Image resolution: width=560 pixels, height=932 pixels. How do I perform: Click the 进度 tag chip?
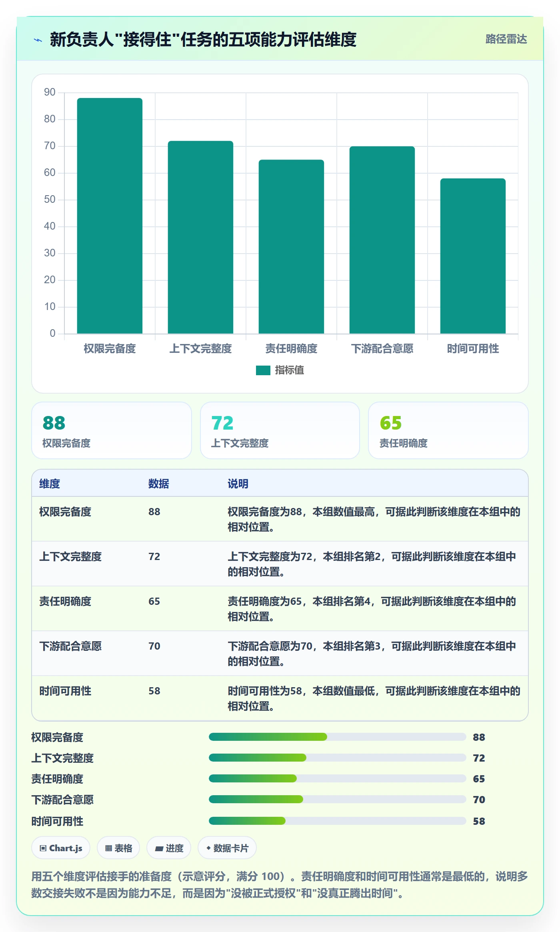coord(169,848)
